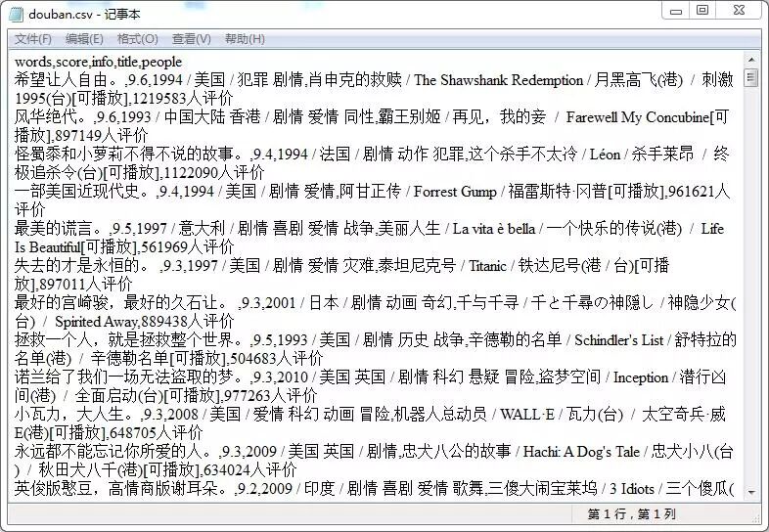This screenshot has width=769, height=532.
Task: Open the 文件(F) menu
Action: click(33, 39)
